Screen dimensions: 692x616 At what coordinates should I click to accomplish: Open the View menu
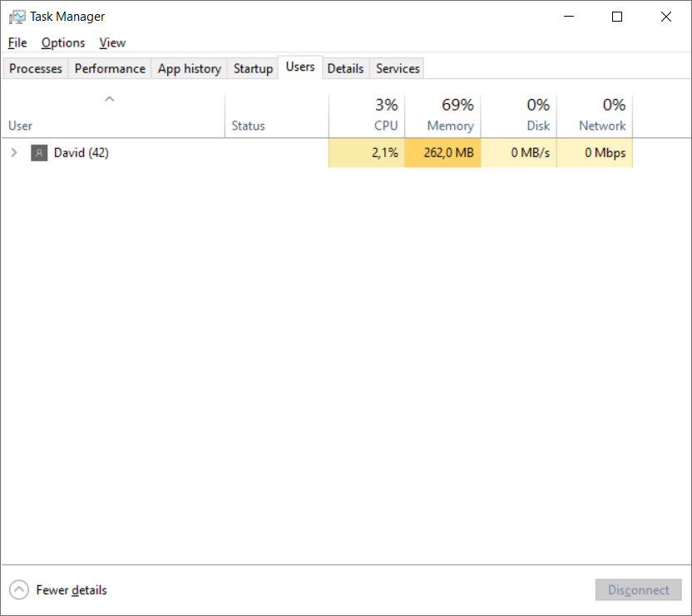point(112,42)
